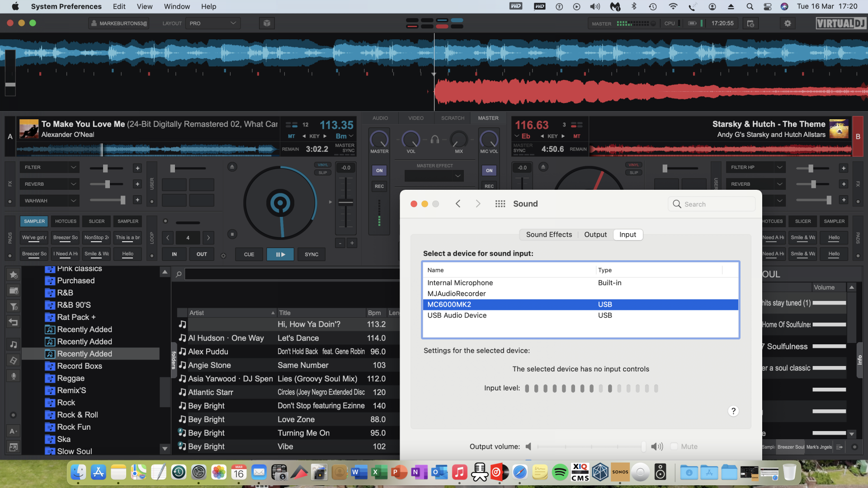Toggle deck B VINYL mode
This screenshot has width=868, height=488.
click(x=634, y=165)
